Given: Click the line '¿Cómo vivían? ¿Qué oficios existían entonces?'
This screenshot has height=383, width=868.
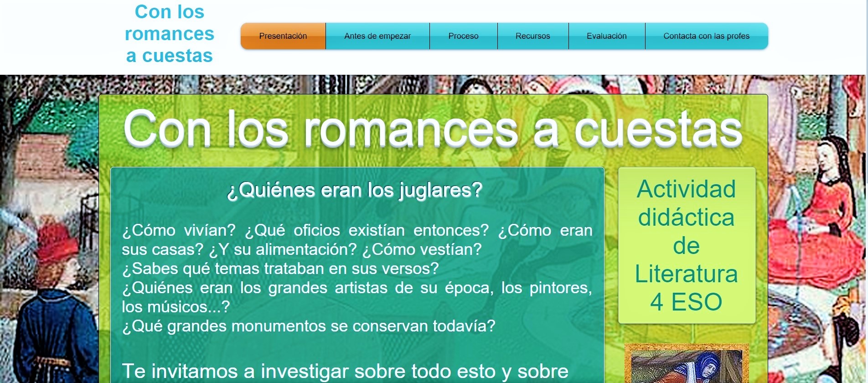Looking at the screenshot, I should [x=305, y=230].
